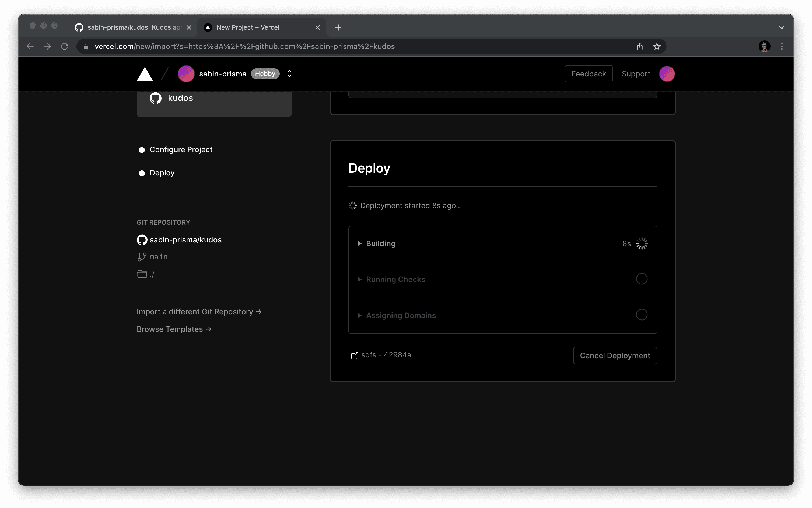This screenshot has width=812, height=508.
Task: Click the GitHub icon beside sabin-prisma/kudos
Action: click(142, 240)
